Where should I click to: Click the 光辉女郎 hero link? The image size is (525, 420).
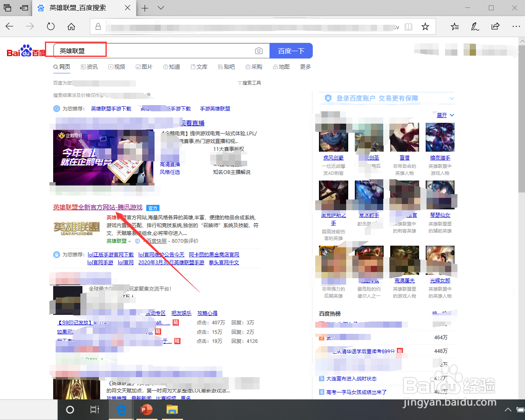click(x=440, y=281)
